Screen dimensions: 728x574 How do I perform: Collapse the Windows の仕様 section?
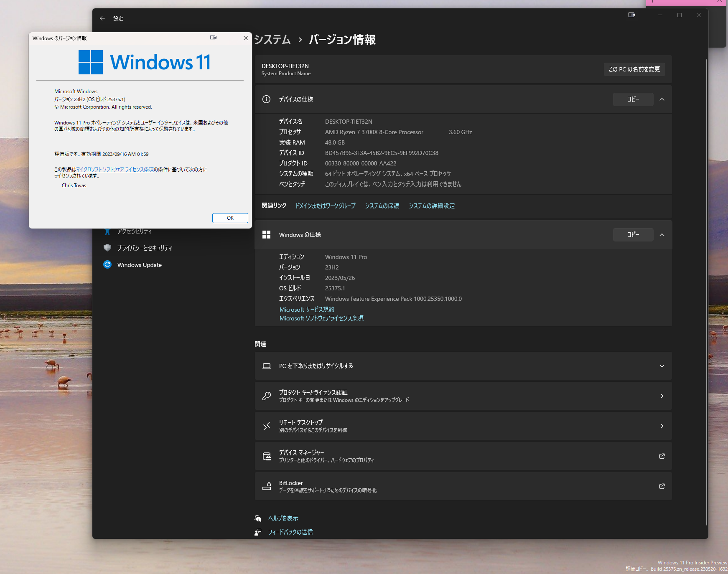(662, 235)
